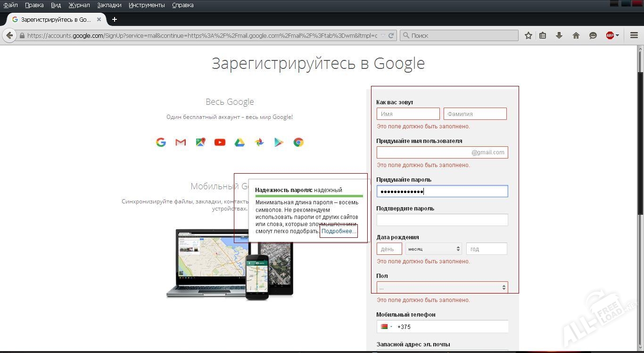
Task: Go to the home page icon
Action: [576, 35]
